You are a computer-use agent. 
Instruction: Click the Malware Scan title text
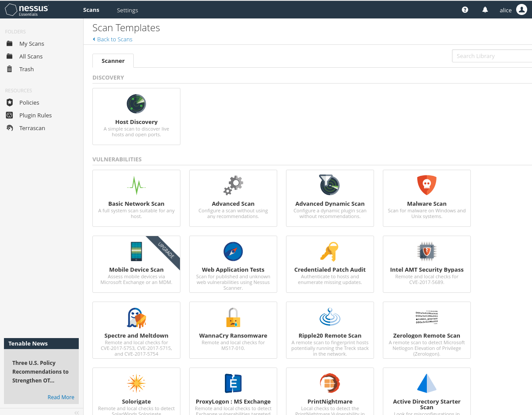pyautogui.click(x=427, y=204)
